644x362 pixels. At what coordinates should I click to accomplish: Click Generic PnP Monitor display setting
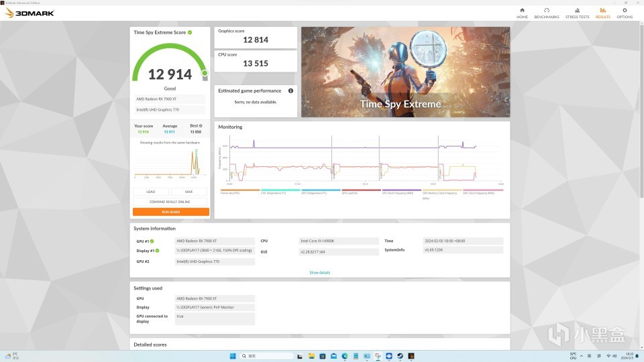(215, 307)
